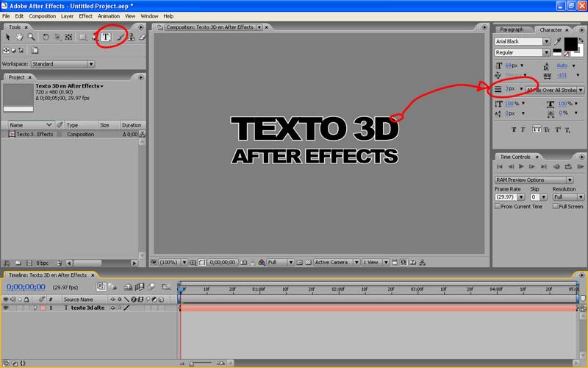Toggle Draft 3D in timeline
The height and width of the screenshot is (368, 588).
[x=112, y=287]
